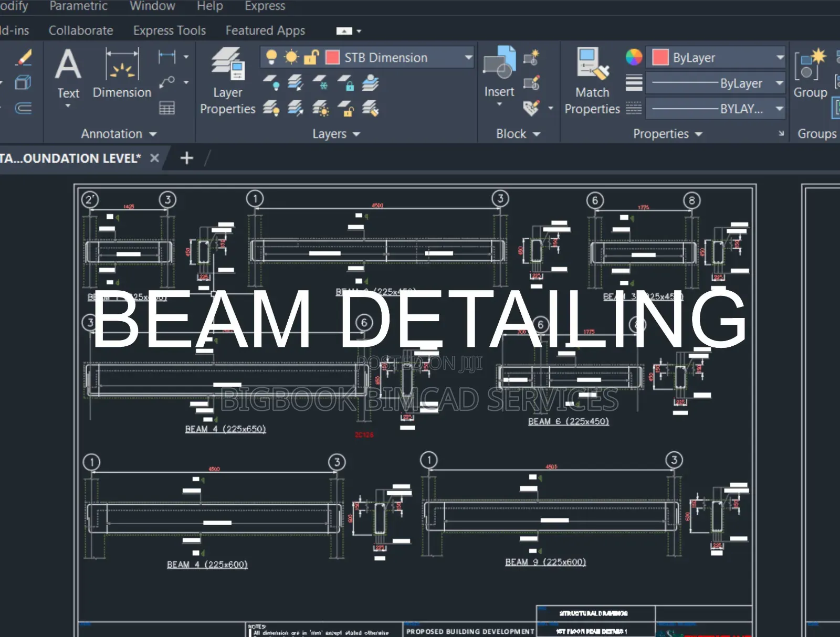This screenshot has height=637, width=840.
Task: Click the layer Isolate tool icon
Action: coord(296,82)
